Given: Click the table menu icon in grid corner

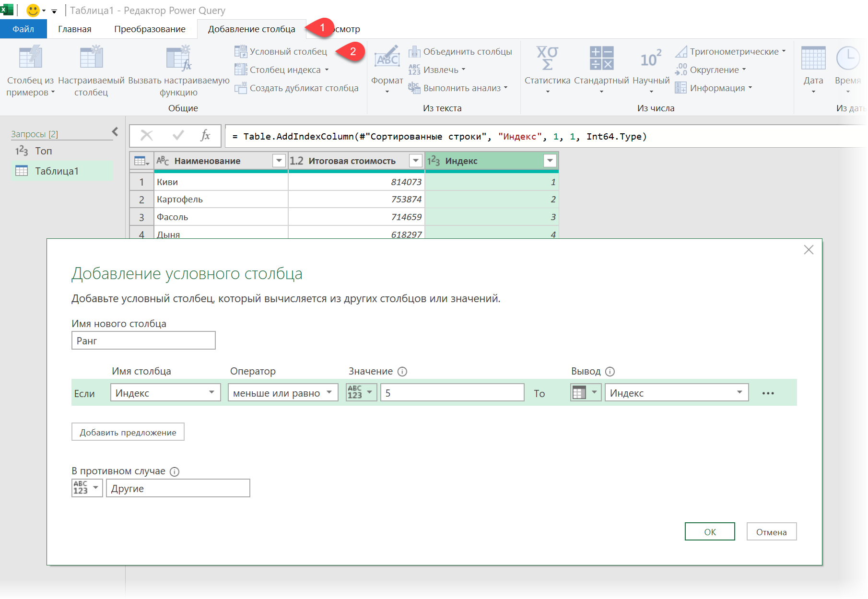Looking at the screenshot, I should pos(142,161).
